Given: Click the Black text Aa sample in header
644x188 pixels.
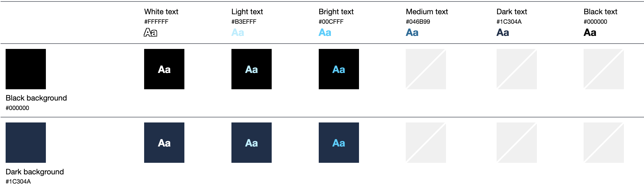Looking at the screenshot, I should coord(590,32).
